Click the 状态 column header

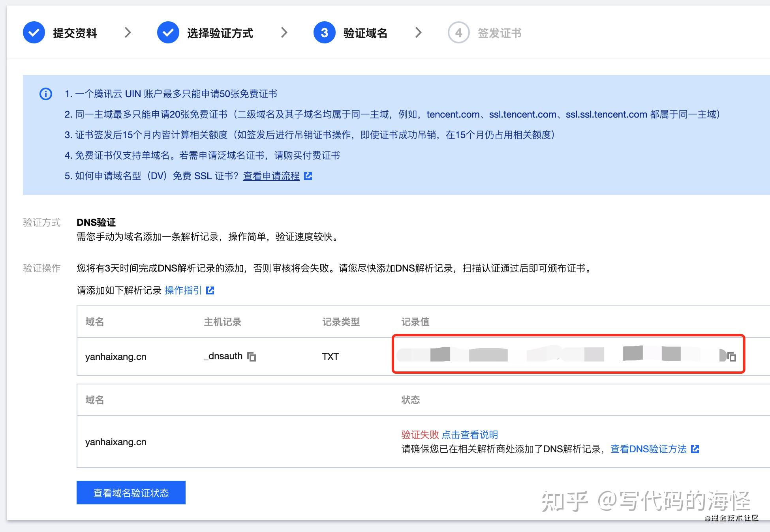tap(411, 400)
